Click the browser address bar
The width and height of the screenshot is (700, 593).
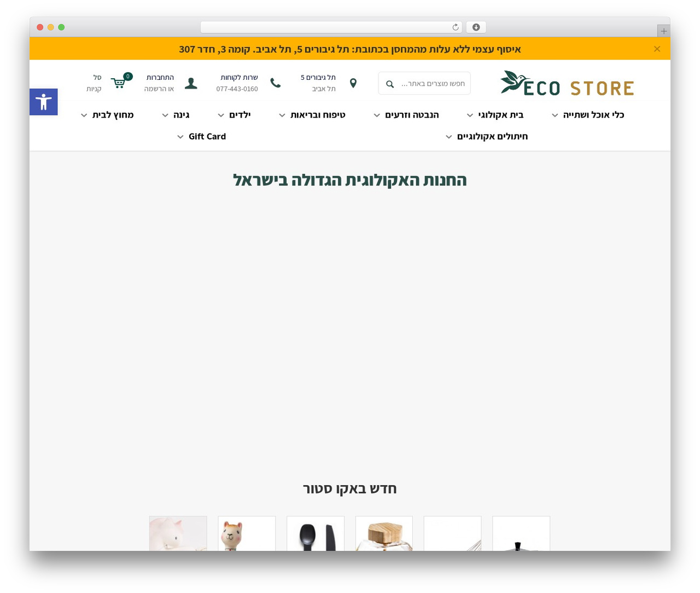pyautogui.click(x=331, y=27)
